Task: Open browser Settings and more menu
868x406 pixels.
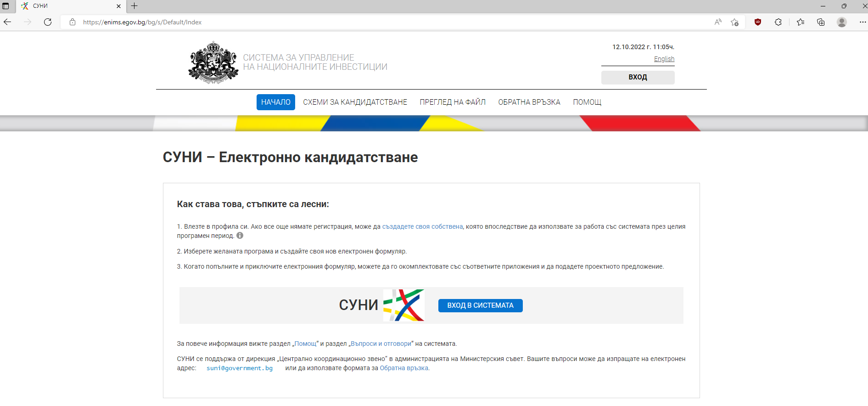Action: pos(862,22)
